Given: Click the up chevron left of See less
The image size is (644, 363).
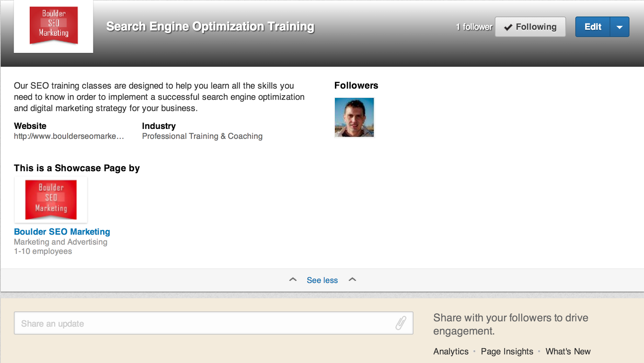Looking at the screenshot, I should point(293,280).
